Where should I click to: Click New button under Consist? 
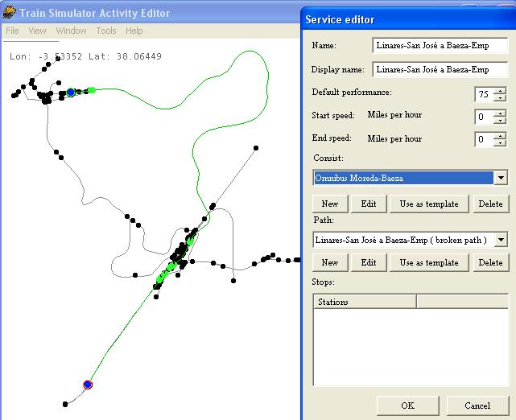click(x=330, y=204)
